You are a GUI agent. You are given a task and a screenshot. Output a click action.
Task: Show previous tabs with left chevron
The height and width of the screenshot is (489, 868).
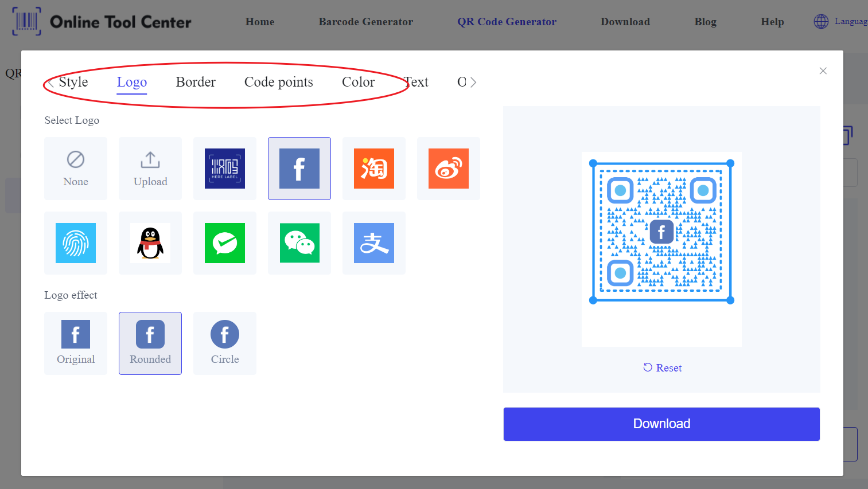pyautogui.click(x=50, y=83)
